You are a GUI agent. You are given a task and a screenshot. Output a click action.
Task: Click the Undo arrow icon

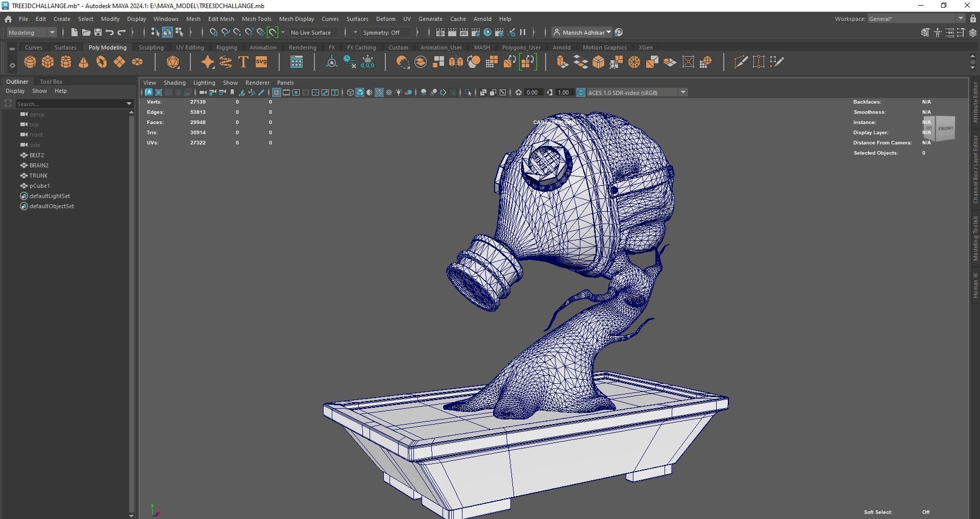[x=110, y=33]
